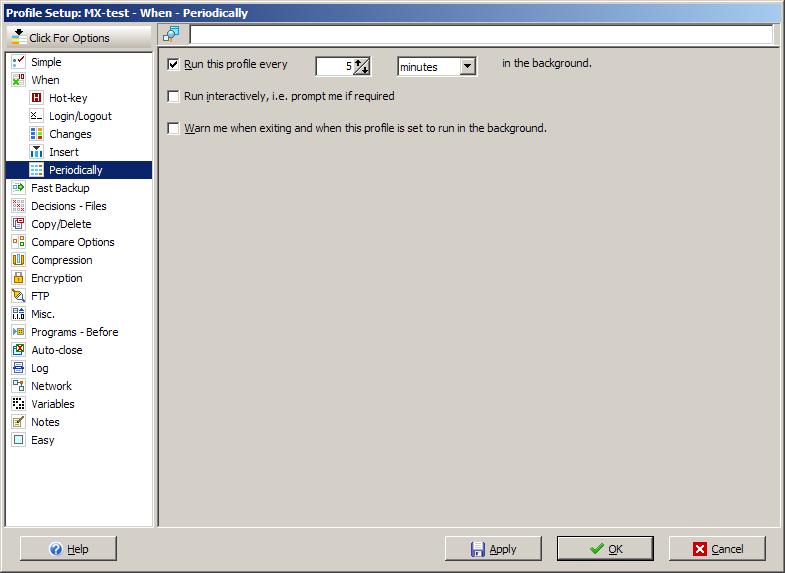
Task: Confirm with the OK button
Action: tap(606, 549)
